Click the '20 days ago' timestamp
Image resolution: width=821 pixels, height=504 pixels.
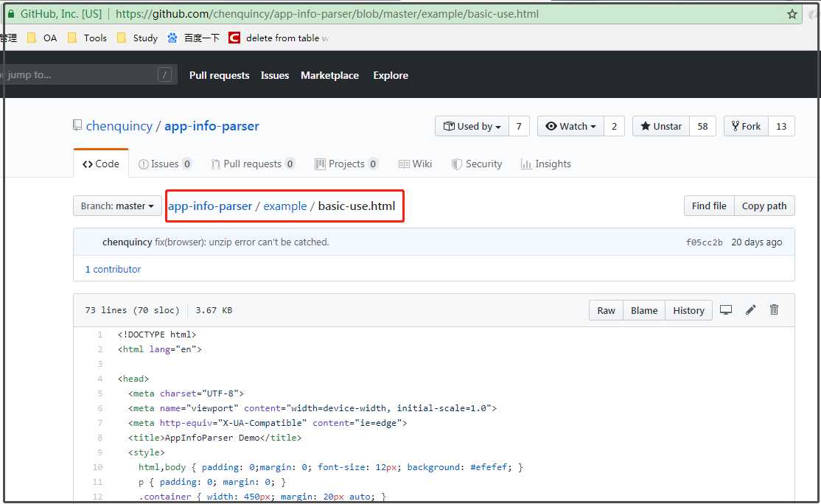point(757,242)
